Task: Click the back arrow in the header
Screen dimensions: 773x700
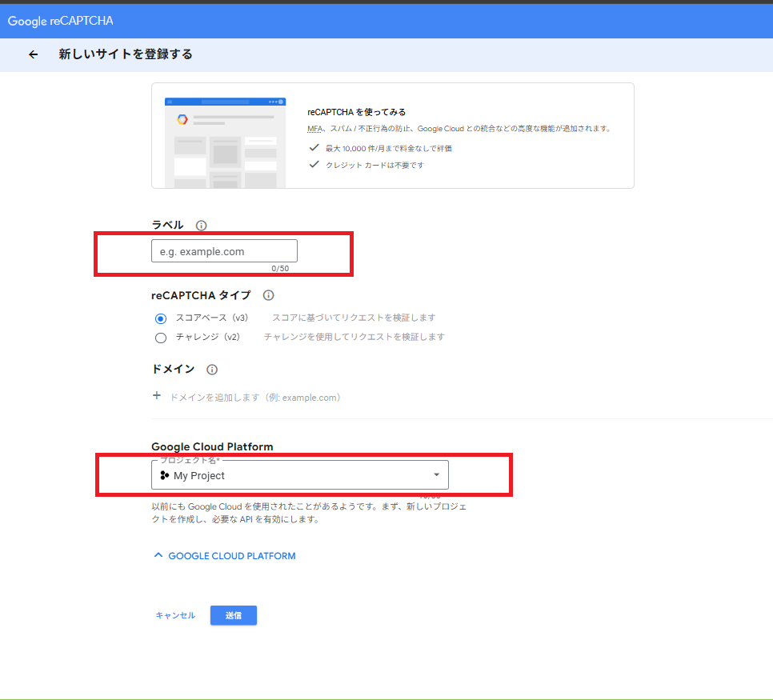Action: [33, 54]
